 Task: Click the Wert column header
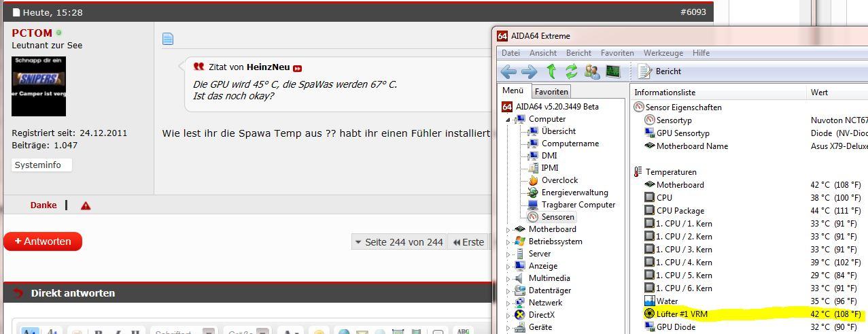(x=837, y=93)
